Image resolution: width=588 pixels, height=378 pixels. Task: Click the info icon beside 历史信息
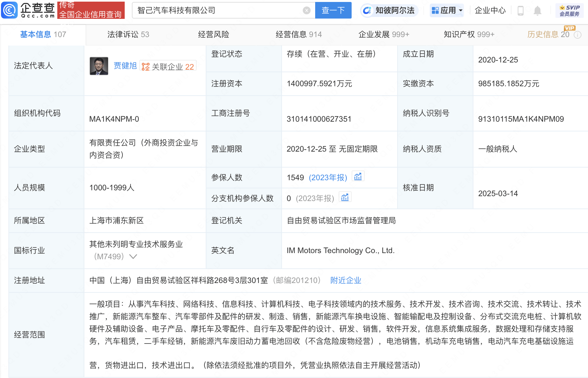pos(577,35)
